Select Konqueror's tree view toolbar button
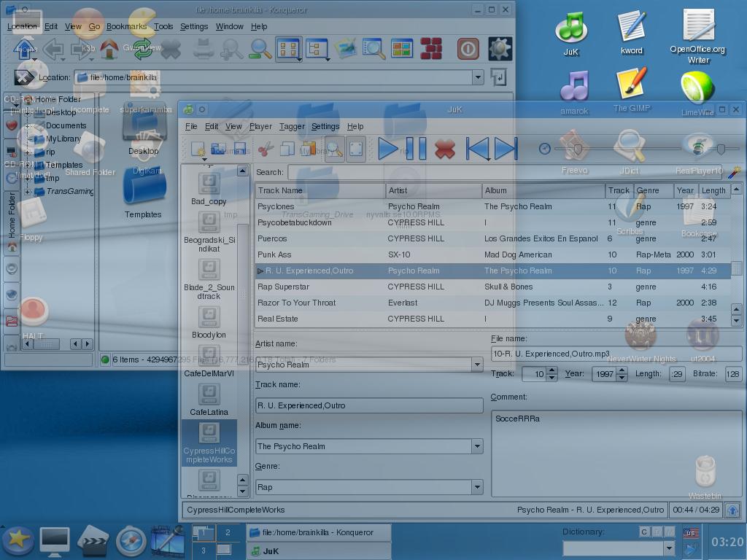This screenshot has height=560, width=747. pos(317,49)
